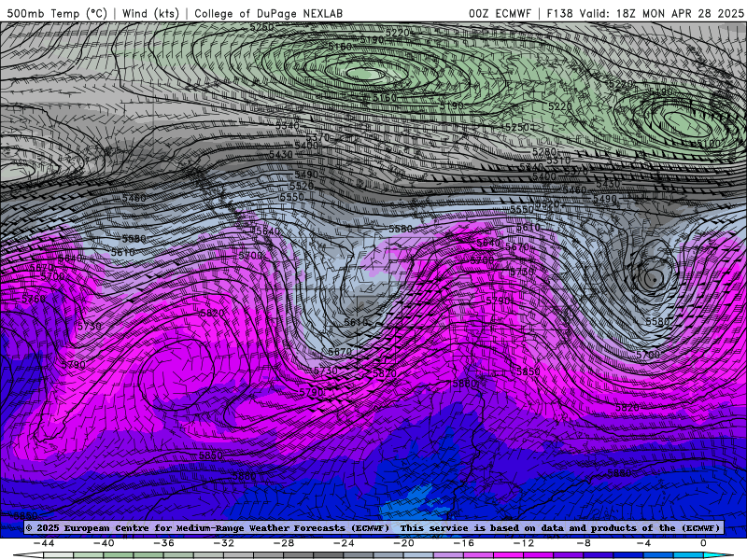The height and width of the screenshot is (560, 747).
Task: Select the "Wind (kts)" header label
Action: tap(150, 13)
